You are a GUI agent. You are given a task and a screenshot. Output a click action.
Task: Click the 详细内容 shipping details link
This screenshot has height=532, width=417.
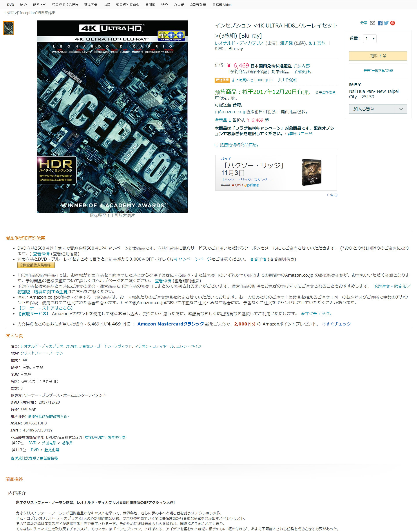tap(301, 66)
